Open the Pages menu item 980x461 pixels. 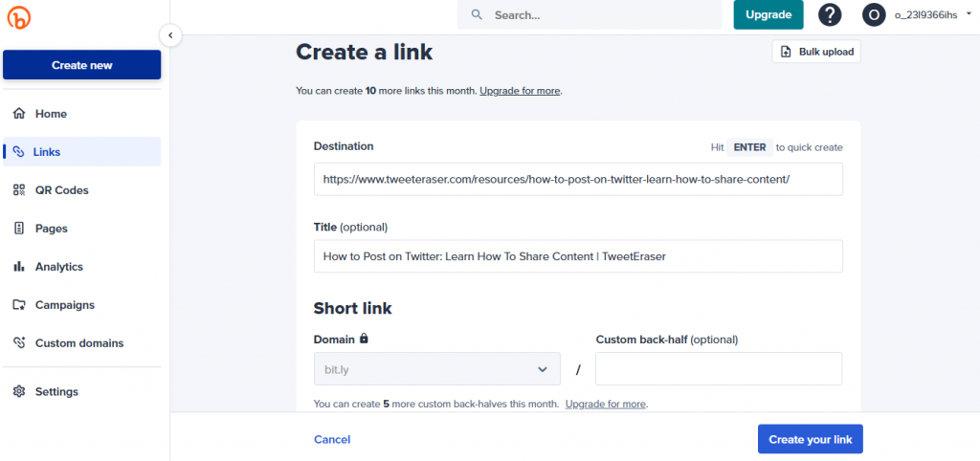coord(51,229)
